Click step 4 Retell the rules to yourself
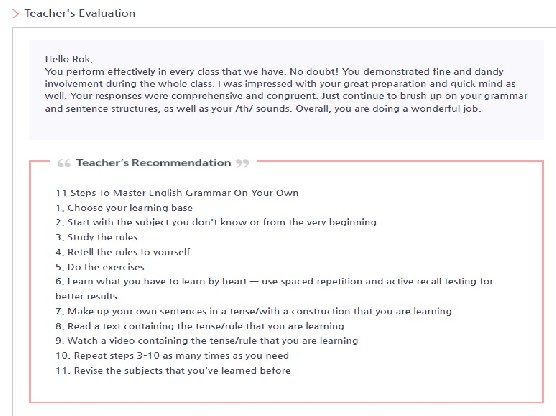The image size is (556, 416). click(123, 252)
